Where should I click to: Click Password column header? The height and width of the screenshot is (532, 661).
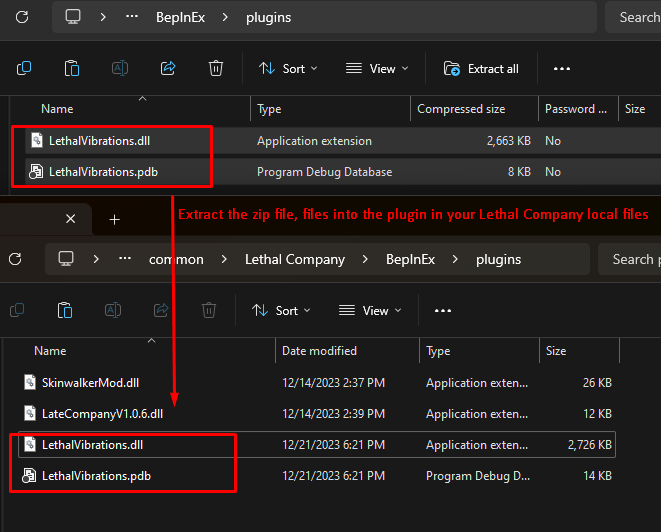coord(575,109)
